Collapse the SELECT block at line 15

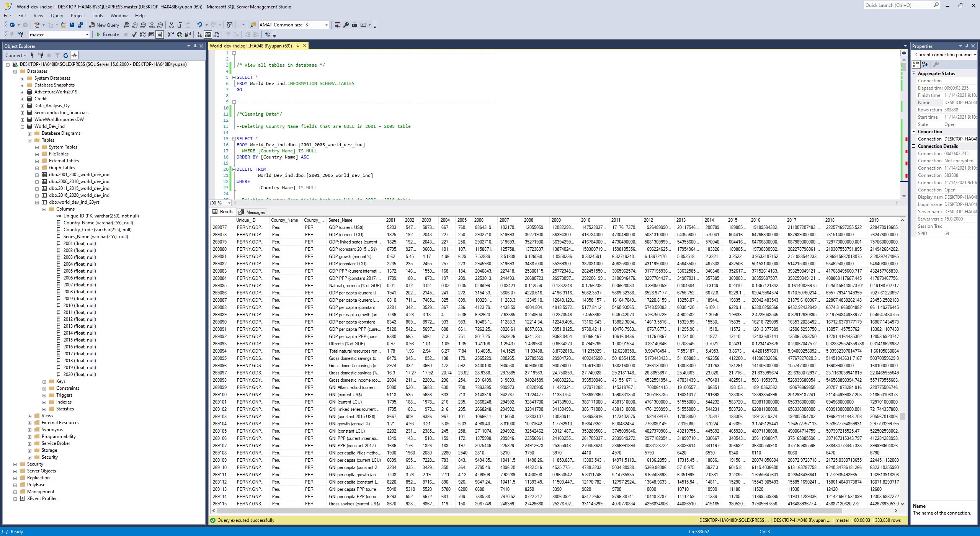[x=234, y=139]
